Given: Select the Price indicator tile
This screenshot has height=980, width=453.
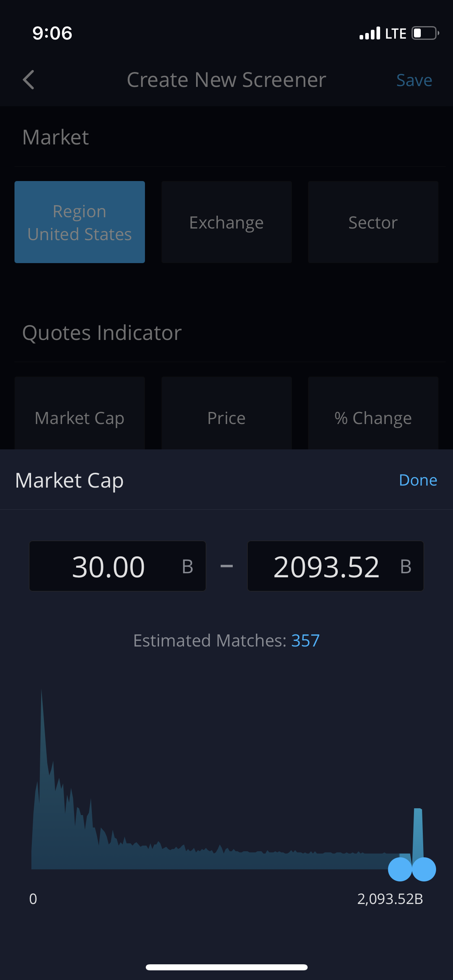Looking at the screenshot, I should pyautogui.click(x=226, y=417).
